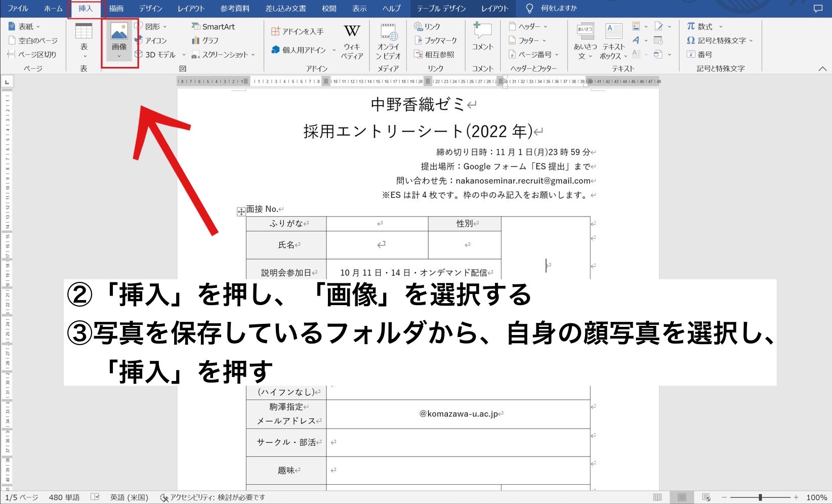Insert a グラフ chart
The width and height of the screenshot is (832, 504).
click(x=205, y=40)
